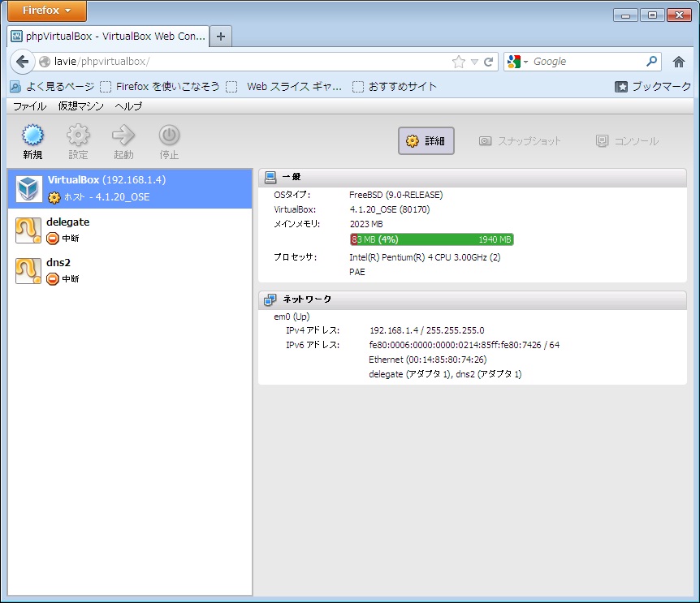Viewport: 700px width, 603px height.
Task: Click the 192.168.1.4 / 255.255.255.0 address
Action: (x=427, y=330)
